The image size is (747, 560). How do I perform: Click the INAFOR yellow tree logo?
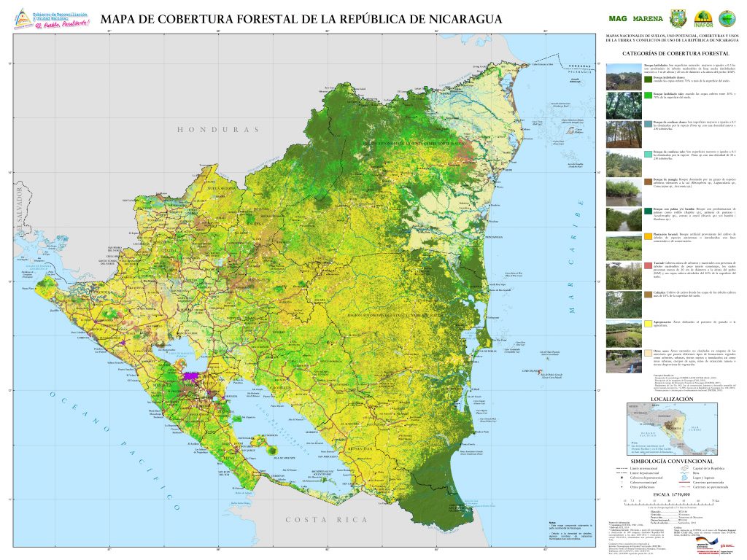pos(703,19)
